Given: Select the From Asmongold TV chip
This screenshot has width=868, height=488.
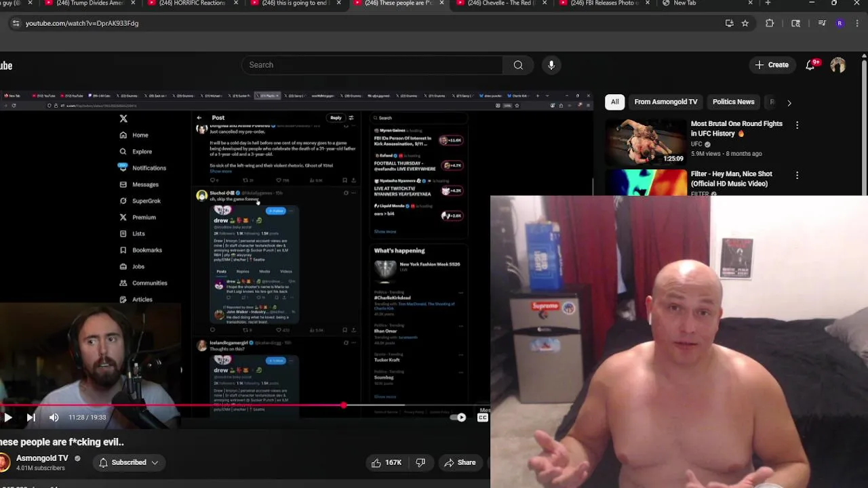Looking at the screenshot, I should [x=665, y=102].
